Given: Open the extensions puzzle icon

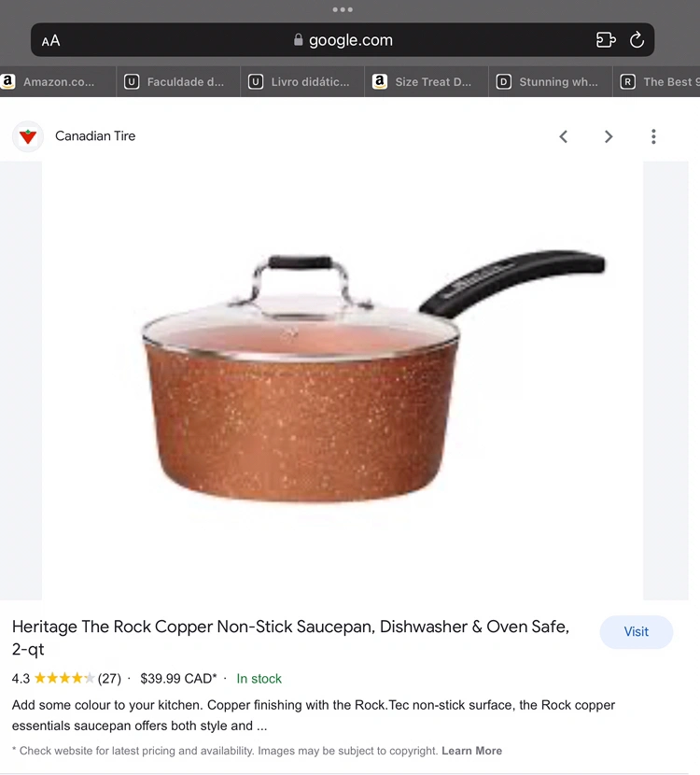Looking at the screenshot, I should coord(606,39).
